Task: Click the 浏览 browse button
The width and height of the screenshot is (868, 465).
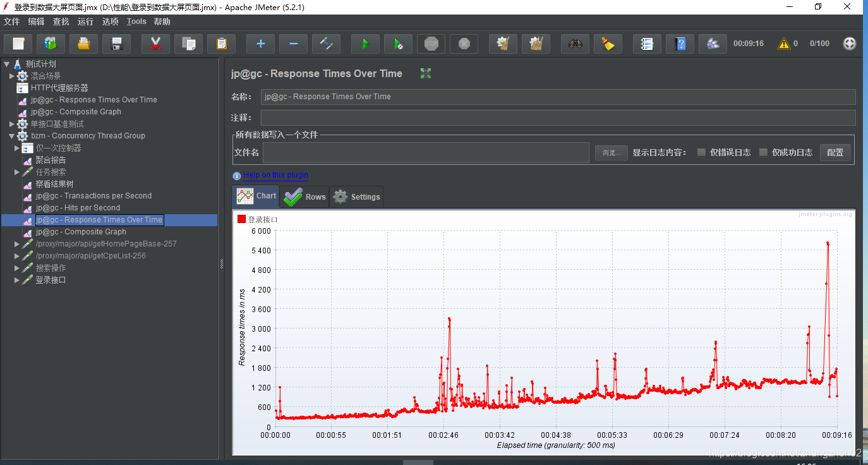Action: pos(612,153)
